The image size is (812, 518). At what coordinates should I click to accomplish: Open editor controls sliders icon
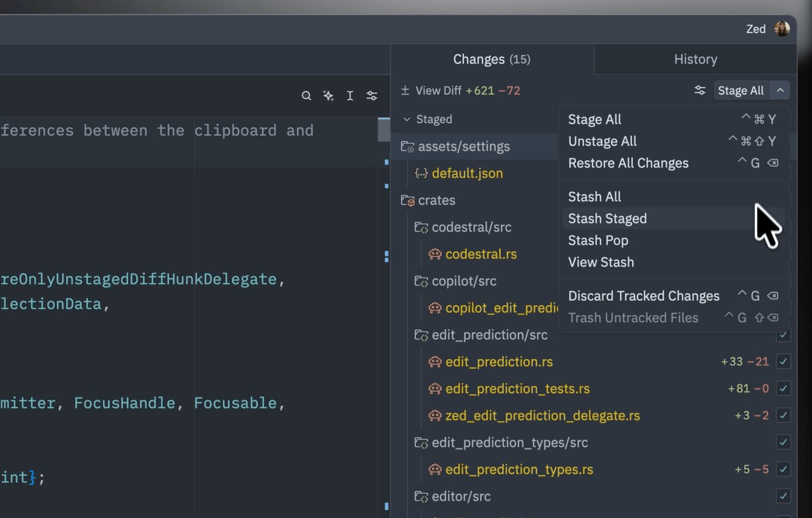[x=371, y=96]
